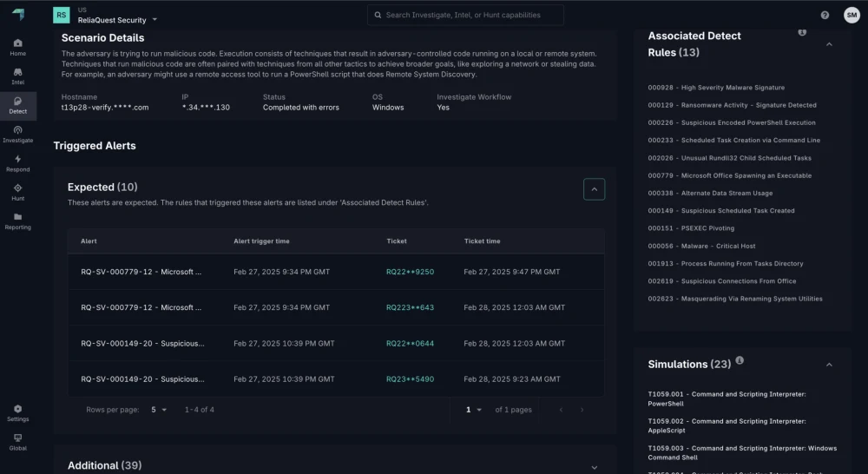Click rule 000149 Suspicious Scheduled Task Created
This screenshot has width=868, height=474.
coord(721,211)
